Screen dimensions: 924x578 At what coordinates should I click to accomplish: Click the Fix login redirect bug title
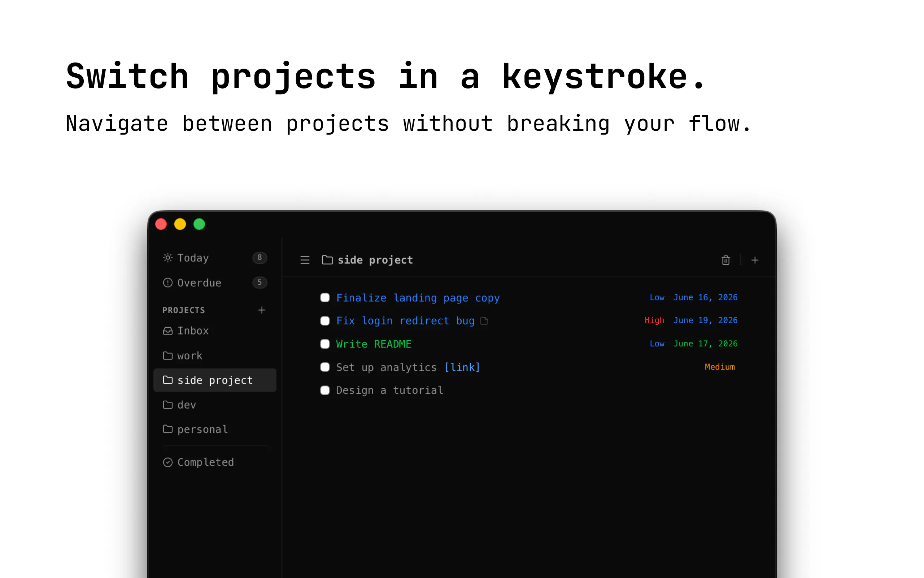click(x=405, y=321)
